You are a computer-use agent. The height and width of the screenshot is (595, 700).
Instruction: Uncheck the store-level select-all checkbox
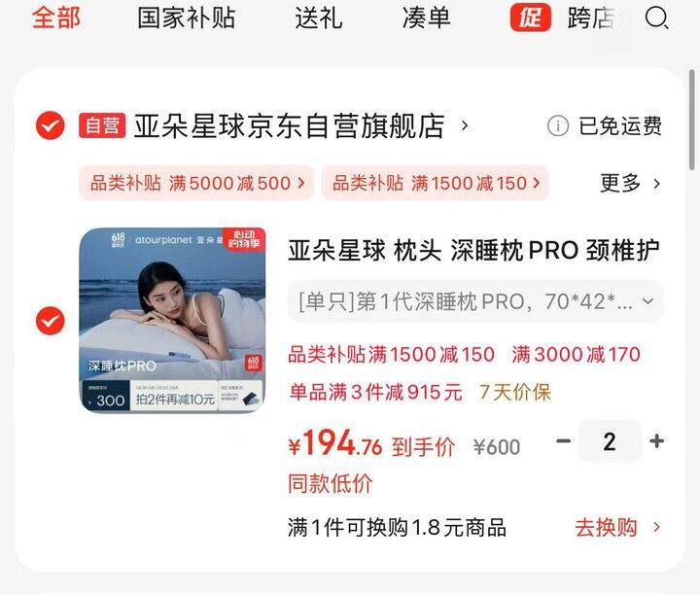pos(50,125)
